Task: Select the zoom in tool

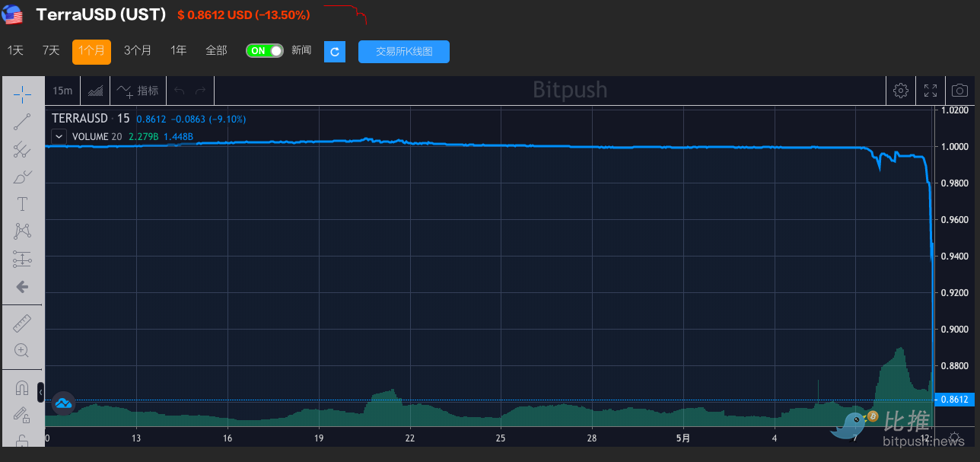Action: pyautogui.click(x=22, y=351)
